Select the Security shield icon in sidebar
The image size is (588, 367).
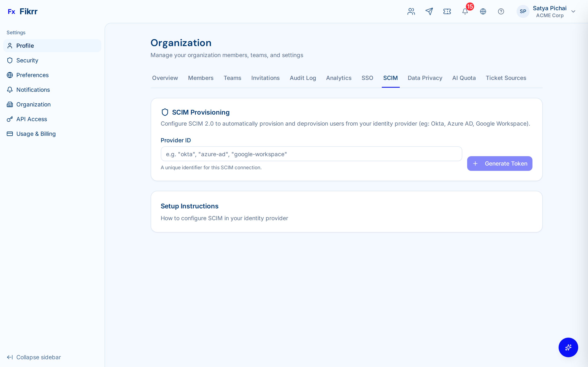10,60
